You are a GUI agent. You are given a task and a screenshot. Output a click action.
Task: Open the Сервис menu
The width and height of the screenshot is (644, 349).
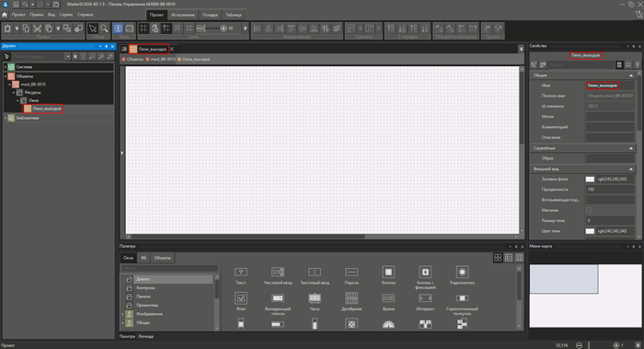[x=65, y=15]
